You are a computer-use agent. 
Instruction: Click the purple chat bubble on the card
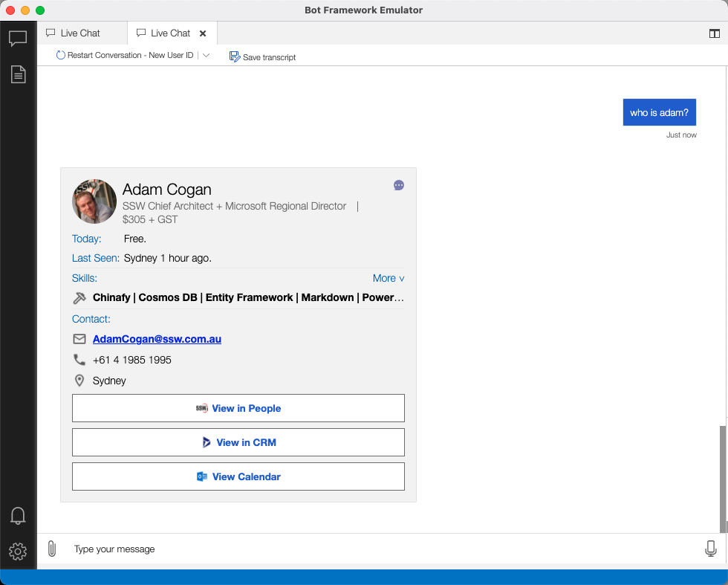(x=399, y=185)
